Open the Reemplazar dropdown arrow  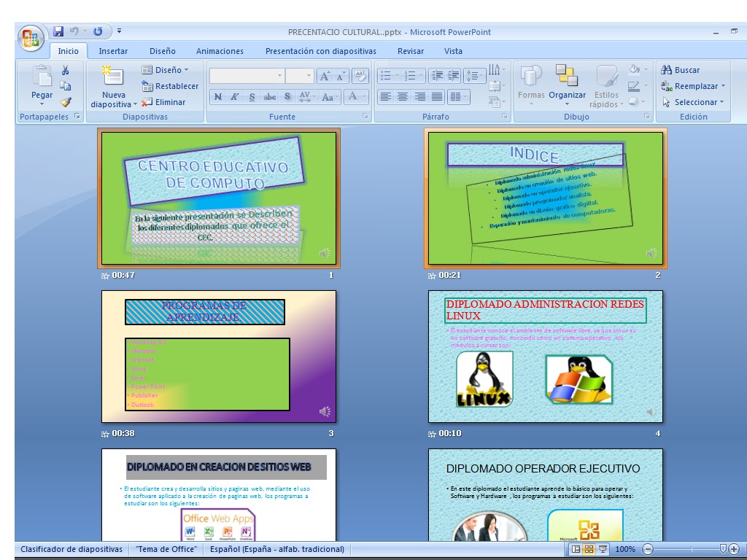pos(723,86)
